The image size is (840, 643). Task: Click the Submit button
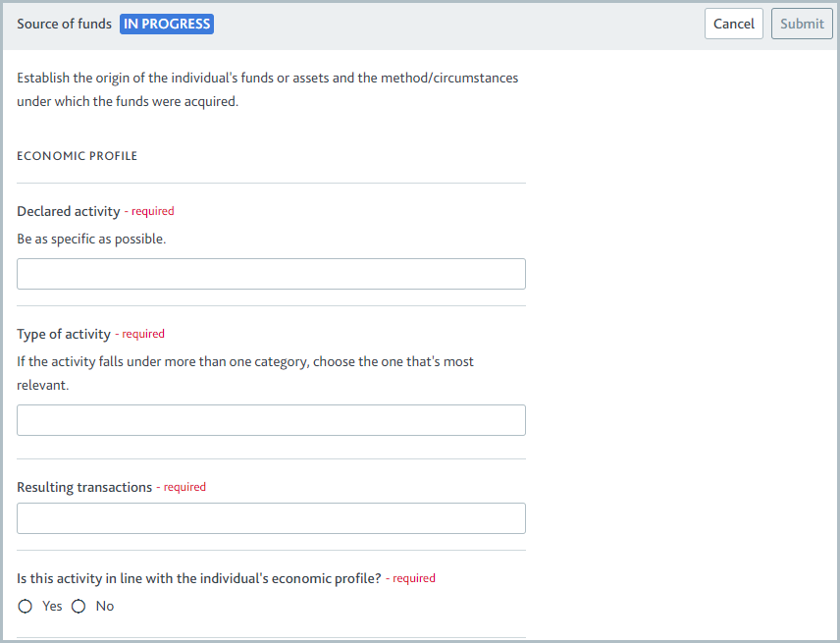[x=802, y=23]
